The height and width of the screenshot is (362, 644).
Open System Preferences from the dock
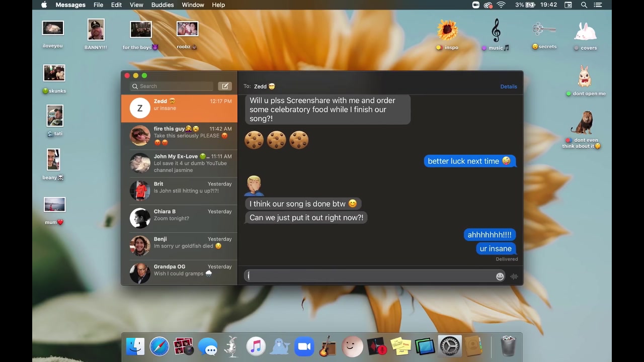pos(449,346)
